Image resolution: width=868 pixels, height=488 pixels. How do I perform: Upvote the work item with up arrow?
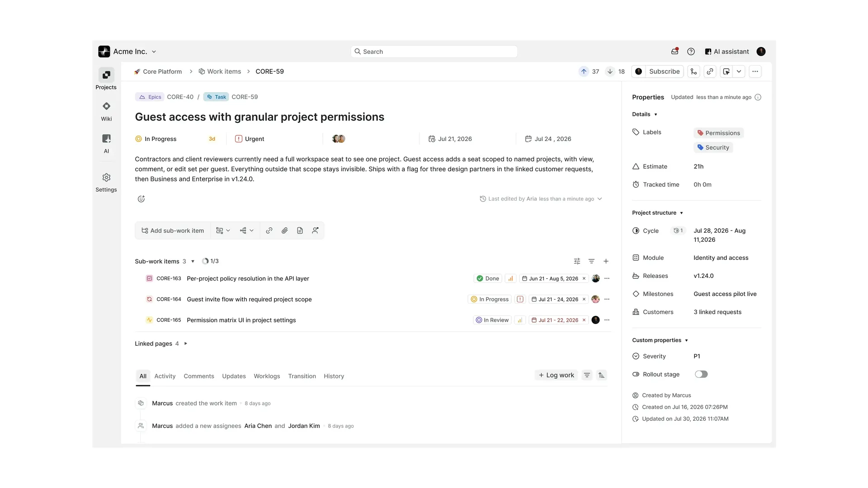584,71
